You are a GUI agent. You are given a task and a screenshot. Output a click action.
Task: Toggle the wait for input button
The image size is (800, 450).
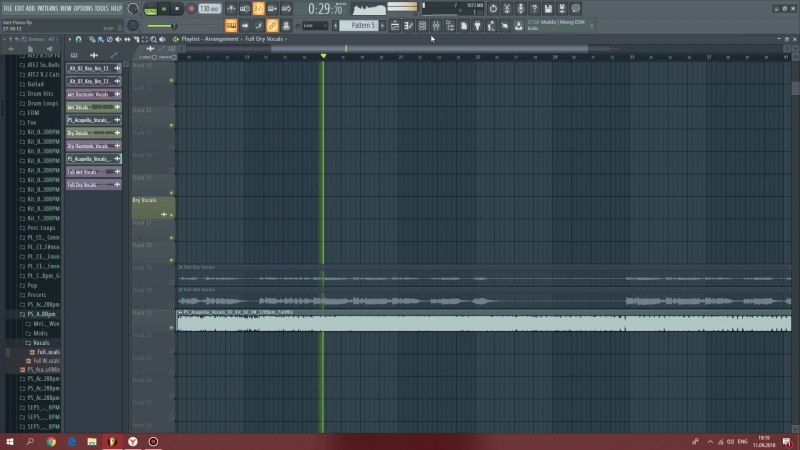point(244,9)
